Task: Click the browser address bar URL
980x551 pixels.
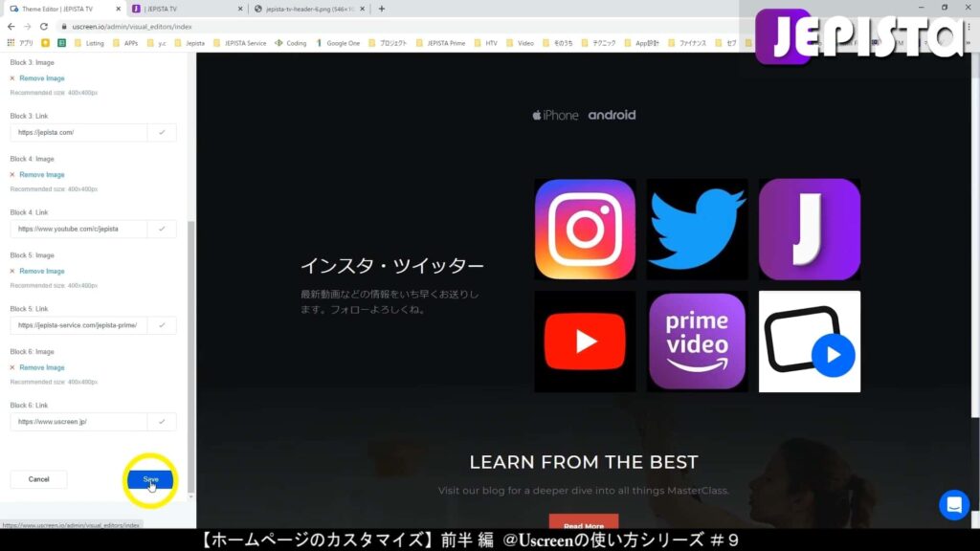Action: [x=132, y=27]
